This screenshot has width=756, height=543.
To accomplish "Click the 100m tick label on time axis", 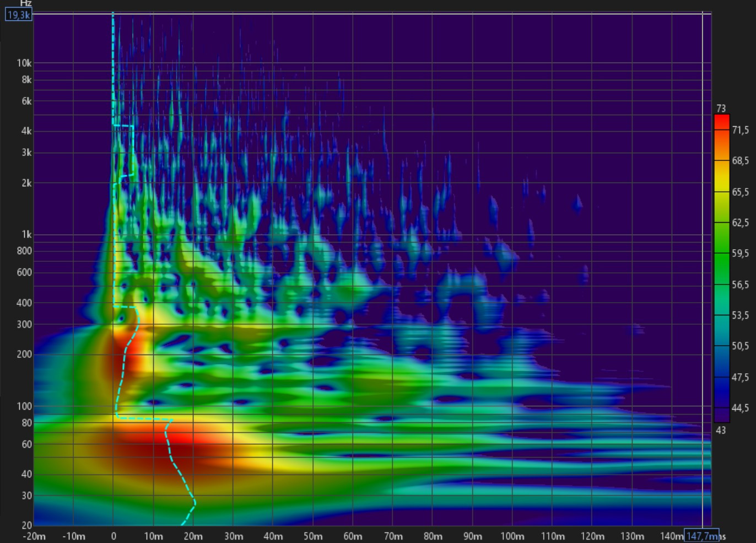I will point(512,536).
